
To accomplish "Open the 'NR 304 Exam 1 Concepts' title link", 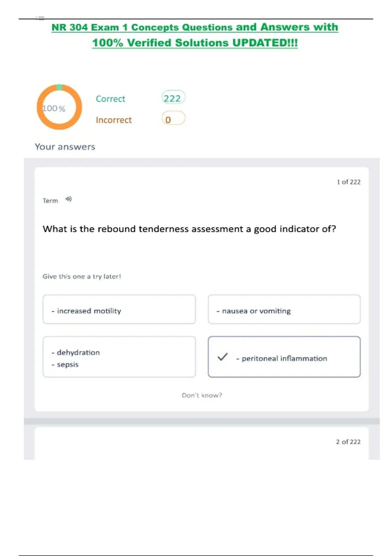I will pyautogui.click(x=195, y=27).
